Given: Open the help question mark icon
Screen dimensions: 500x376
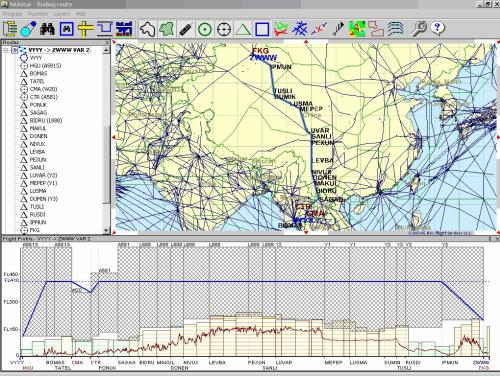Looking at the screenshot, I should click(x=437, y=29).
